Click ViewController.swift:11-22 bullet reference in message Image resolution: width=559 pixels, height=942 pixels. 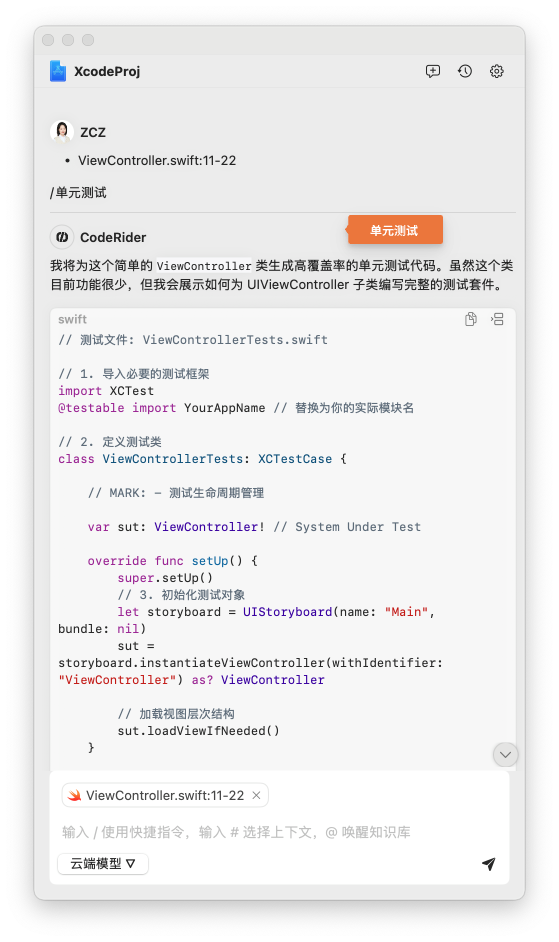coord(157,160)
